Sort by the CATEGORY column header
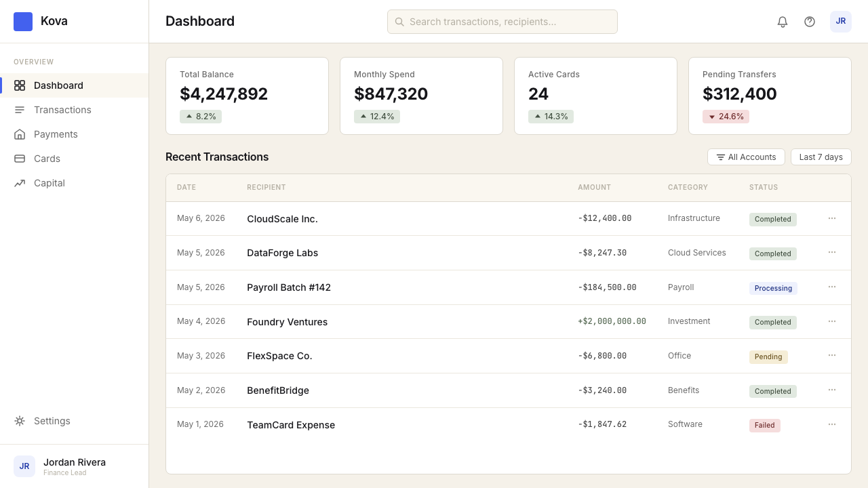The height and width of the screenshot is (488, 868). (688, 187)
